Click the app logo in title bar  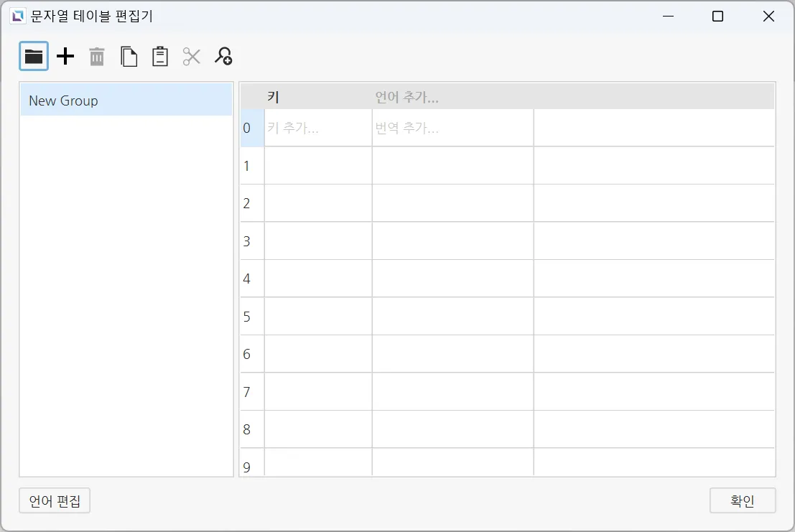19,17
